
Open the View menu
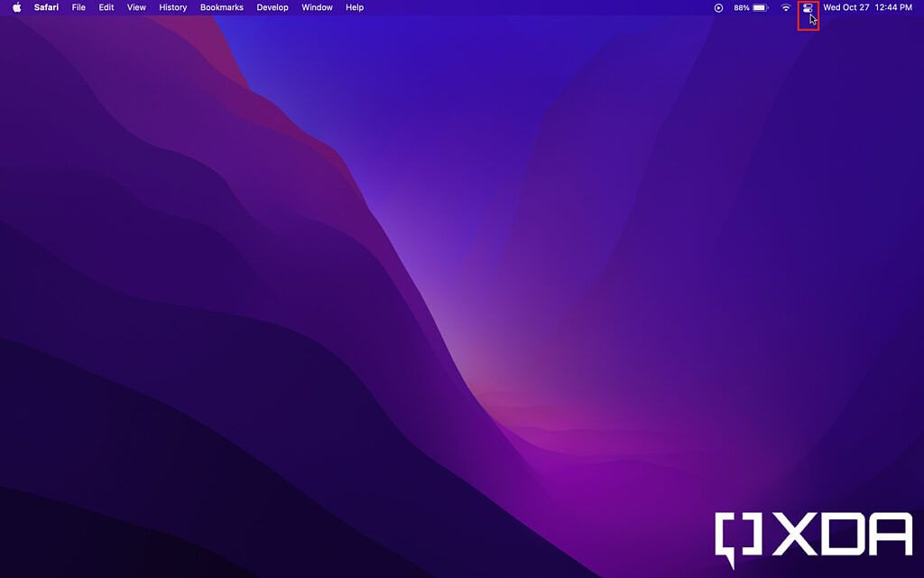coord(135,7)
